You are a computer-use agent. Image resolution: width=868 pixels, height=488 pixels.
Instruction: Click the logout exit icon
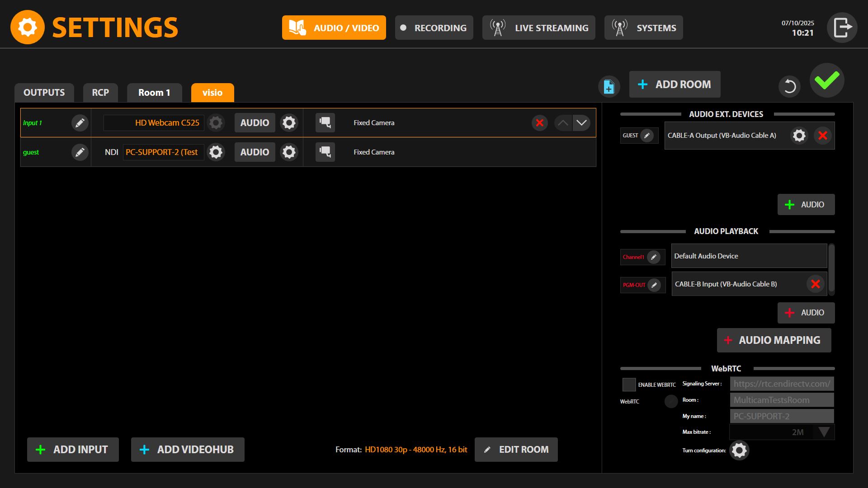[842, 28]
